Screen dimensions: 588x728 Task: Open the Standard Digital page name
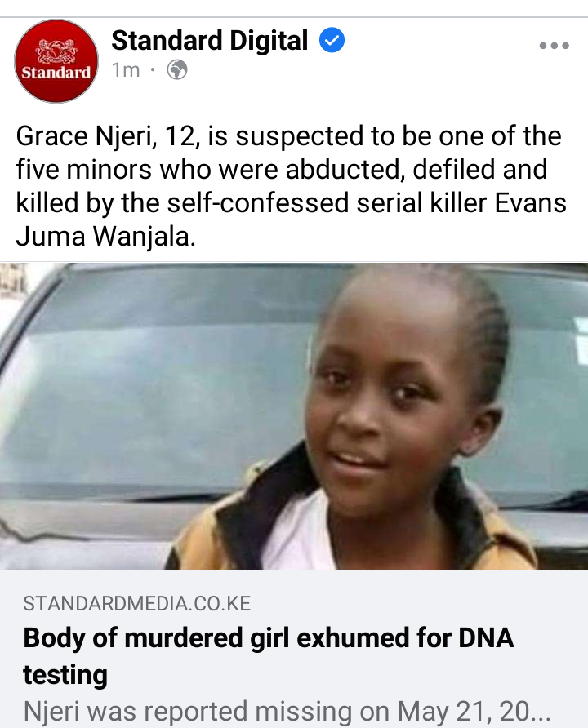(209, 40)
